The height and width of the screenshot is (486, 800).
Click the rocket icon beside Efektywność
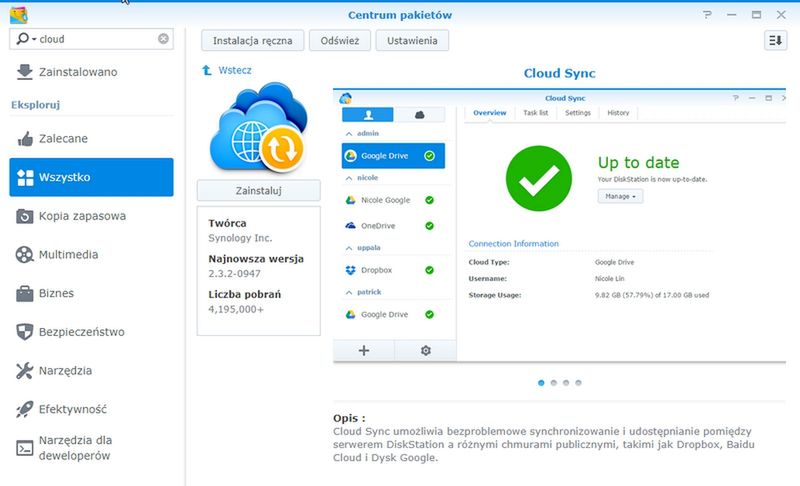pyautogui.click(x=24, y=409)
